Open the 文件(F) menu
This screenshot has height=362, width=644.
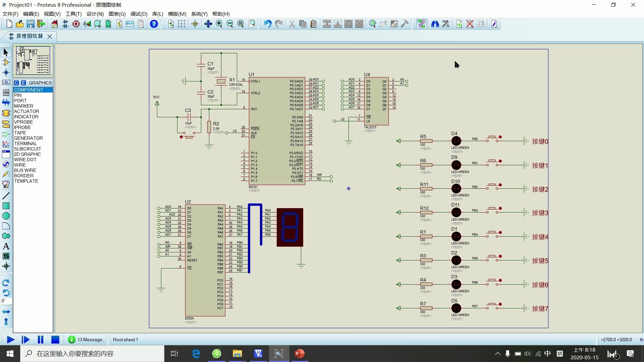(10, 14)
